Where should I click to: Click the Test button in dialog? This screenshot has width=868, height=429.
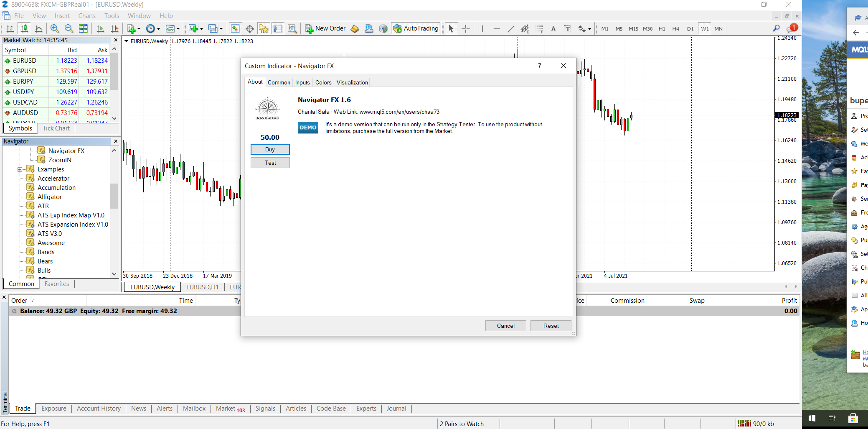270,163
